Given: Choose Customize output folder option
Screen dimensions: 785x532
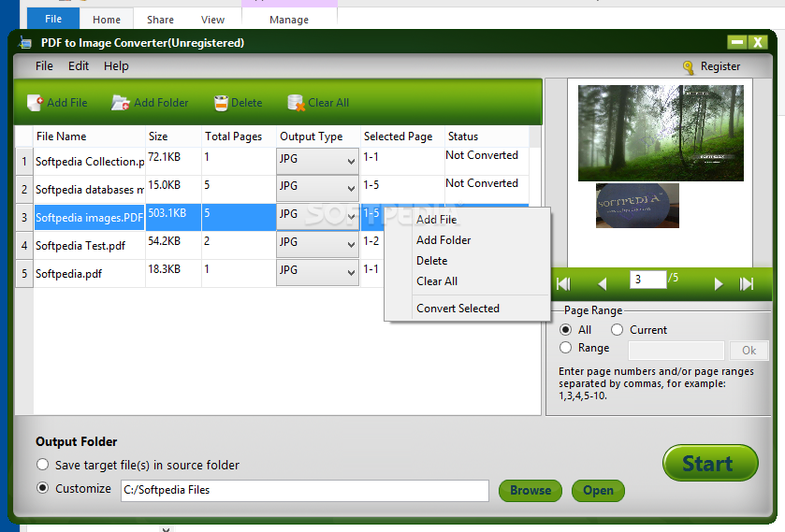Looking at the screenshot, I should point(42,488).
